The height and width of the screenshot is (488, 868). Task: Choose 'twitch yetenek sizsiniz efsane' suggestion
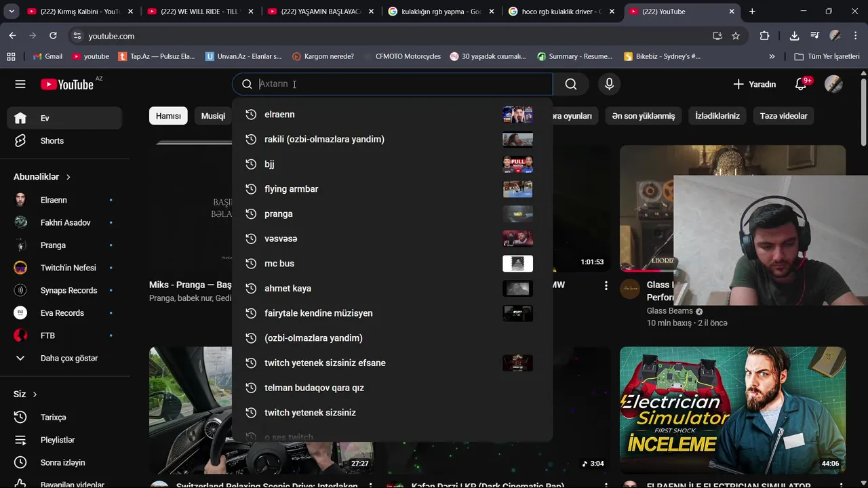pyautogui.click(x=392, y=363)
